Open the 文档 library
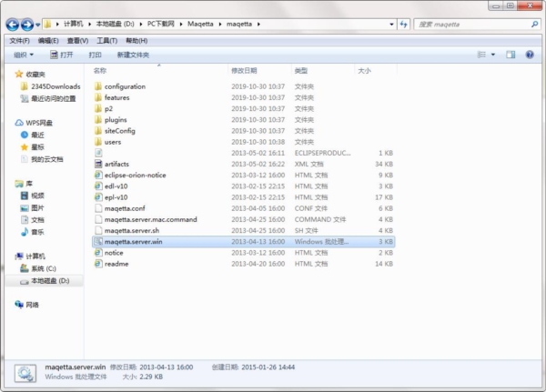 click(33, 220)
